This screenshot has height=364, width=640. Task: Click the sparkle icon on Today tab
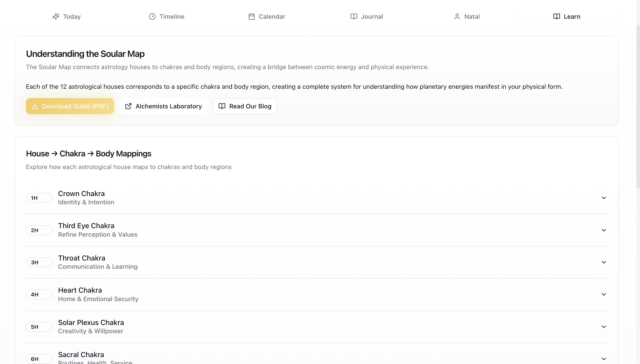[56, 17]
